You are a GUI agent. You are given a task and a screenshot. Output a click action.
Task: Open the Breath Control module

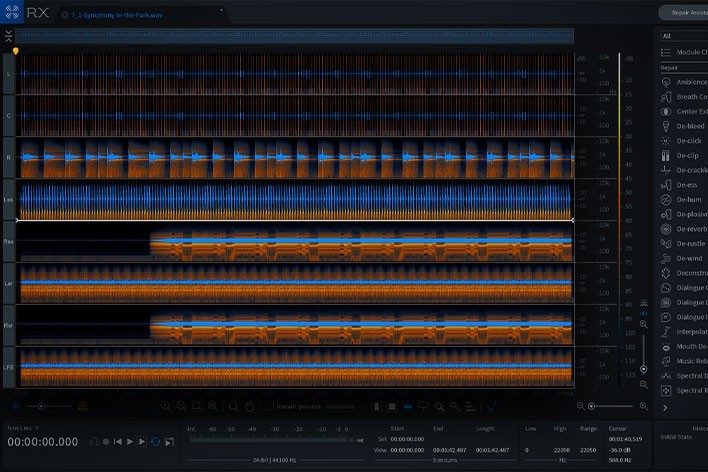pos(685,97)
